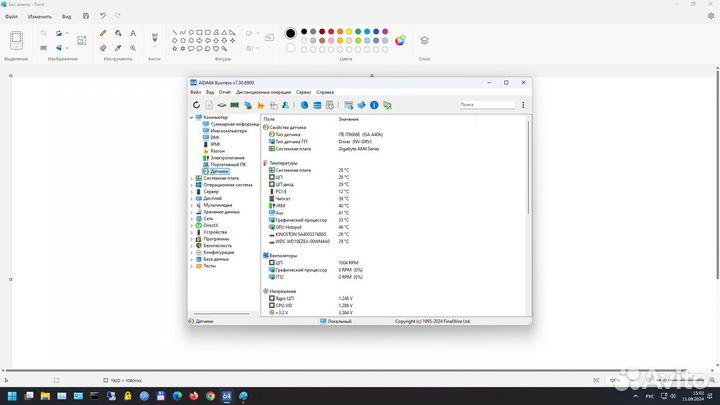Select the black primary color circle
The width and height of the screenshot is (720, 405).
pos(290,33)
